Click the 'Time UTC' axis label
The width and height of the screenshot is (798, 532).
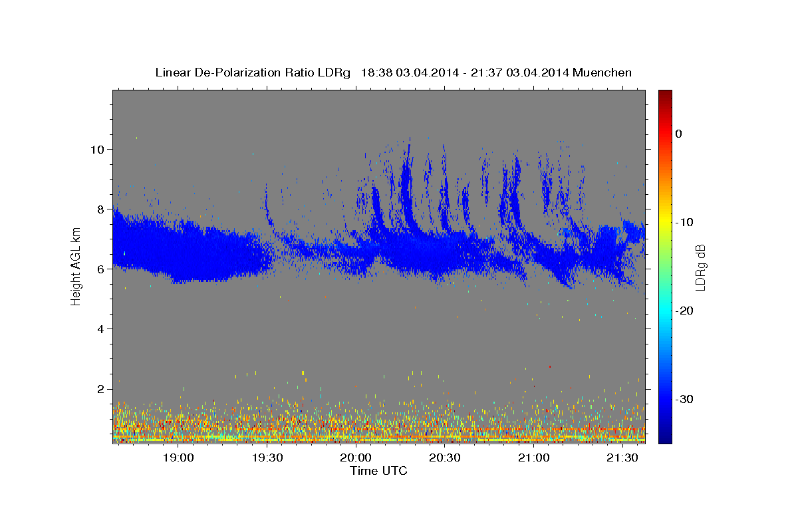378,471
